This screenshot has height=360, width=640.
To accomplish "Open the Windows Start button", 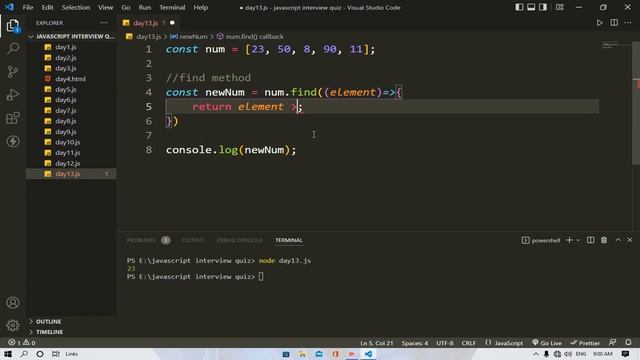I will click(x=8, y=354).
